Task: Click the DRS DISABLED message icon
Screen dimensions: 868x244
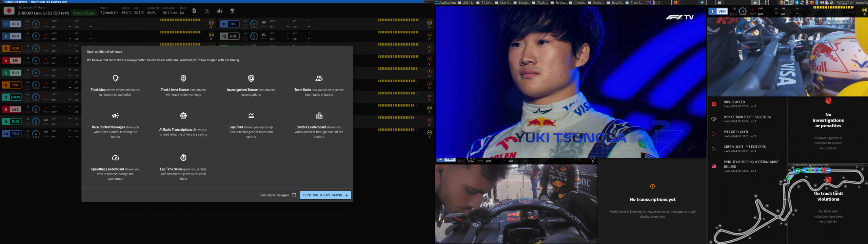Action: pyautogui.click(x=714, y=104)
